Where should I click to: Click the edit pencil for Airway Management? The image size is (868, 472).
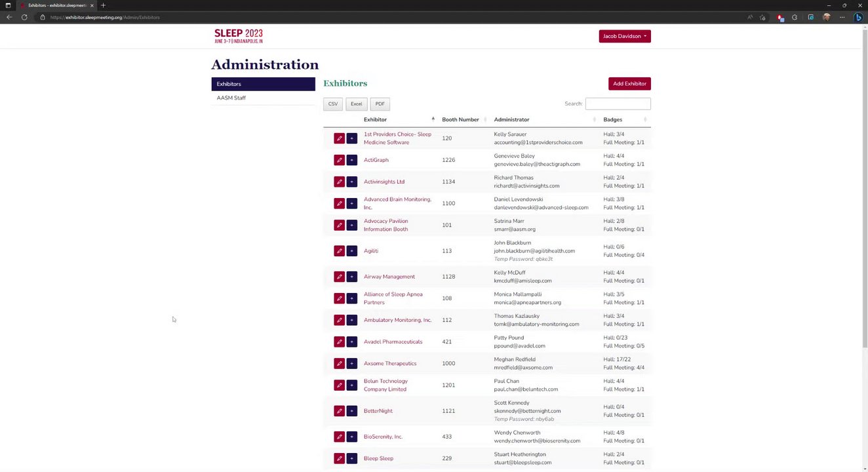pos(339,277)
